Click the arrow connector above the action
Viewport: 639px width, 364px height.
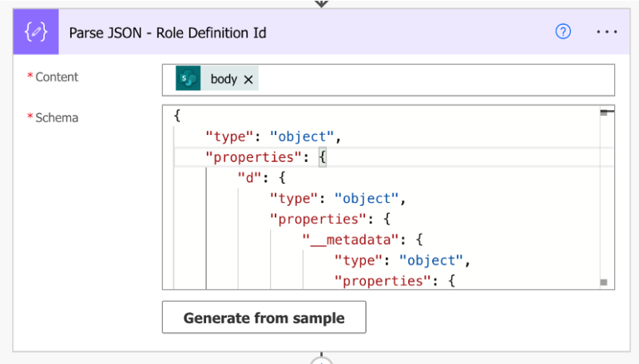321,3
